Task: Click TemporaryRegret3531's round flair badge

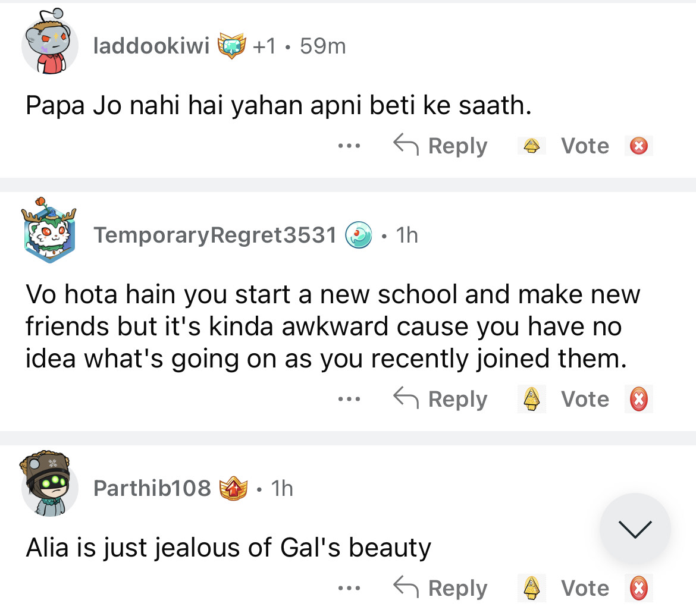Action: click(359, 235)
